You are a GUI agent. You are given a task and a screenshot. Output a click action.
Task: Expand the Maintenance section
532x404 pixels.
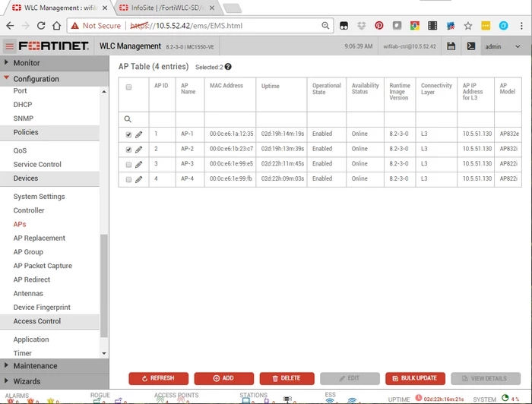54,366
